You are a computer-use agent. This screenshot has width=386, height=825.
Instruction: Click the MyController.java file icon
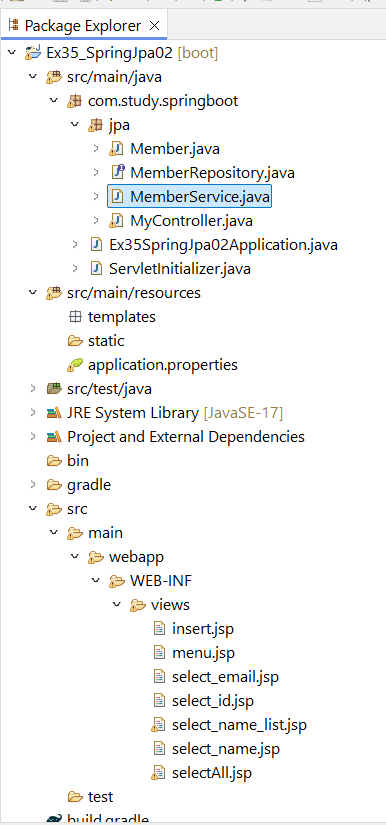(x=116, y=221)
